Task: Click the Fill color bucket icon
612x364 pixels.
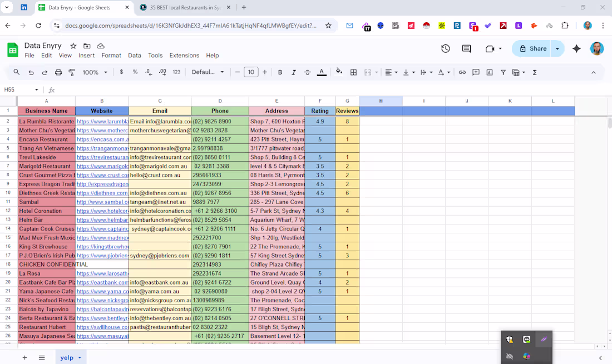Action: [338, 72]
